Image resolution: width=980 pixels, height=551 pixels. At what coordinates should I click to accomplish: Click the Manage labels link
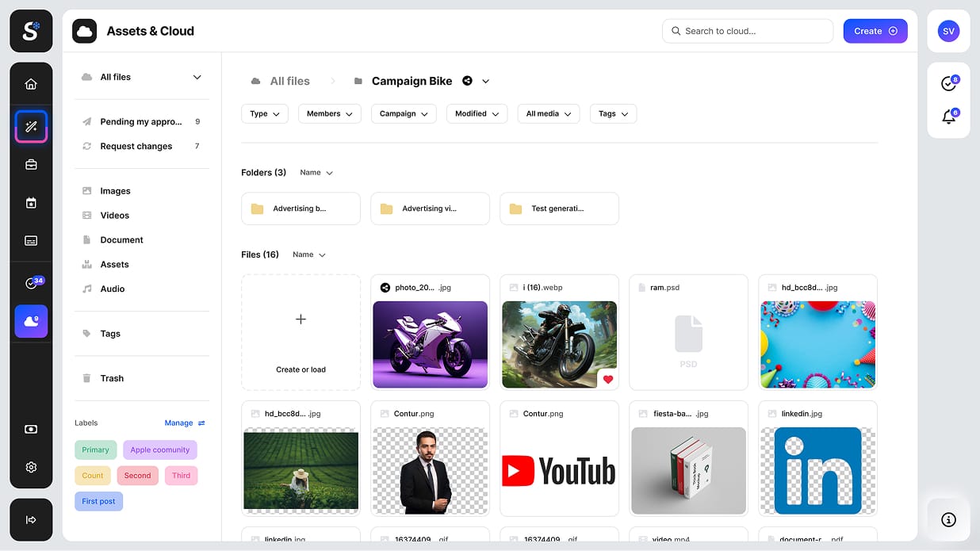(184, 423)
